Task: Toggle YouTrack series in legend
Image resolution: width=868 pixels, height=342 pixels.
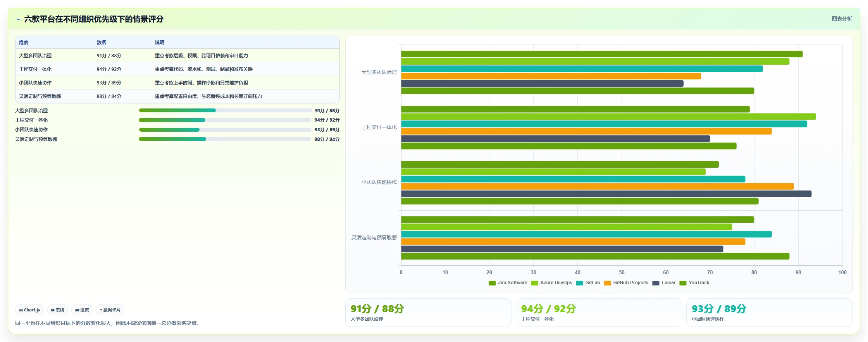Action: pyautogui.click(x=694, y=283)
